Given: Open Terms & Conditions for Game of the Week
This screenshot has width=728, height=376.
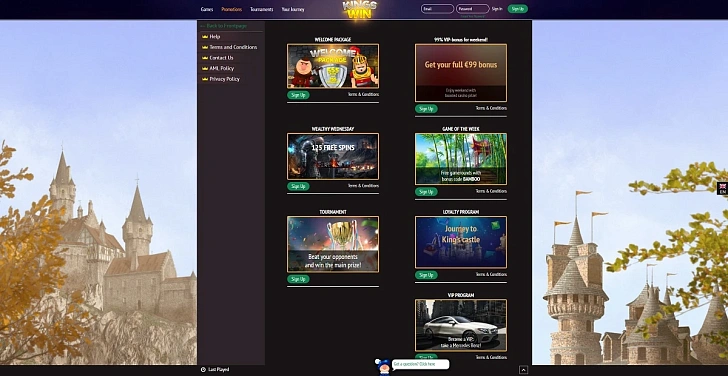Looking at the screenshot, I should click(491, 191).
